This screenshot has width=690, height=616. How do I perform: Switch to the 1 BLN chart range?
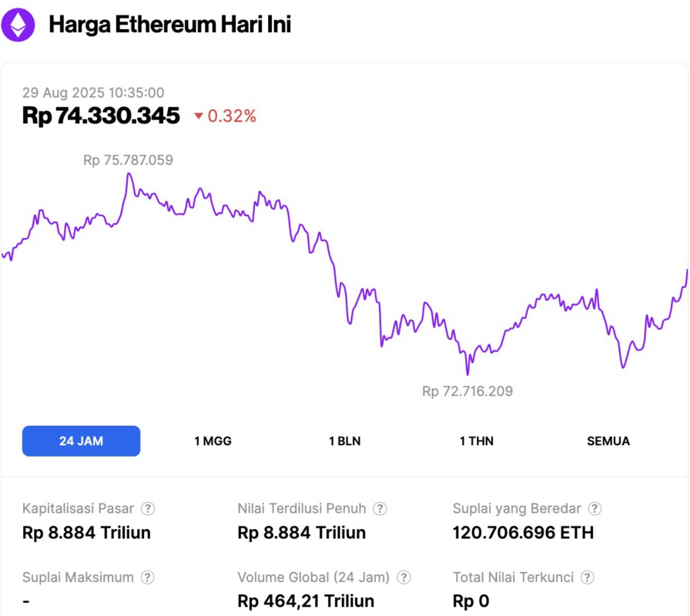click(x=344, y=440)
